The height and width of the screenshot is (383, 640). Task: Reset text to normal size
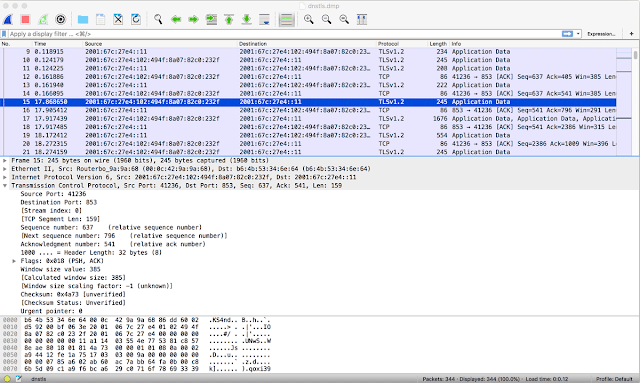(x=344, y=19)
